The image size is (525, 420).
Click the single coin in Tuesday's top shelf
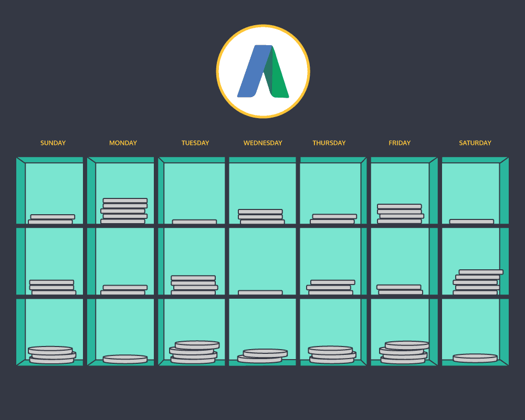[194, 222]
